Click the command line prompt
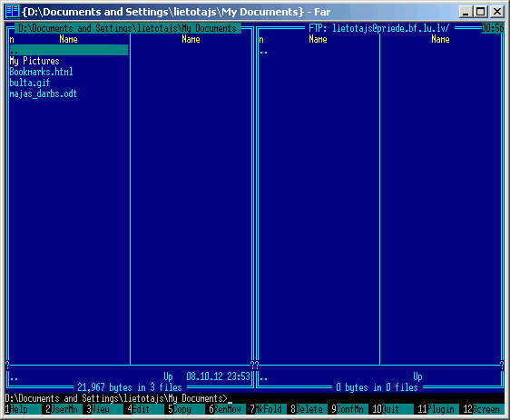Screen dimensions: 510x420 [x=116, y=398]
